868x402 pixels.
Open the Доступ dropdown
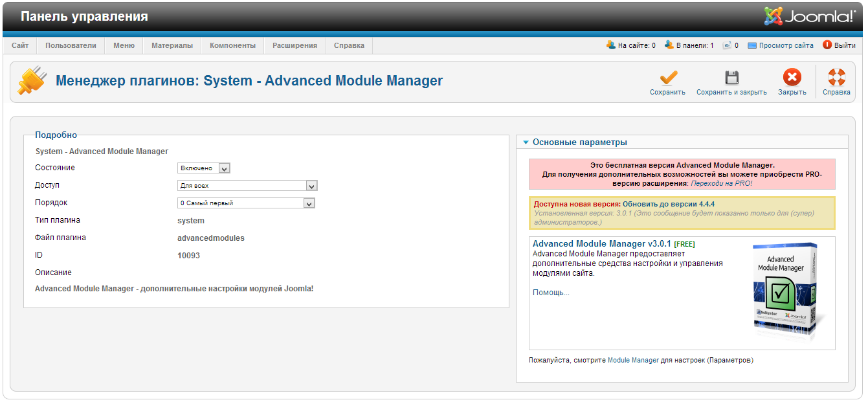pos(247,186)
